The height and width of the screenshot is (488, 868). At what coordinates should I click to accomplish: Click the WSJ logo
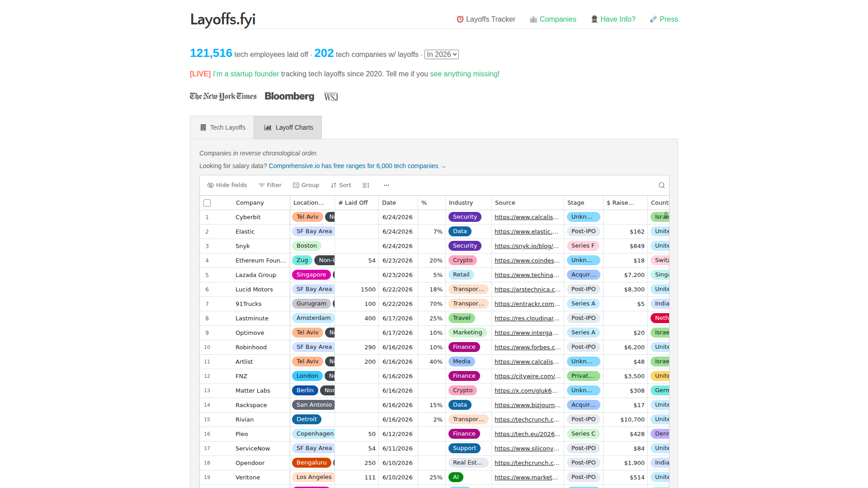[x=331, y=97]
